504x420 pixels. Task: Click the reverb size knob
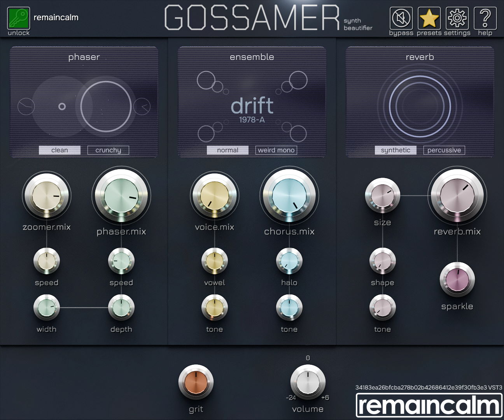click(x=383, y=195)
